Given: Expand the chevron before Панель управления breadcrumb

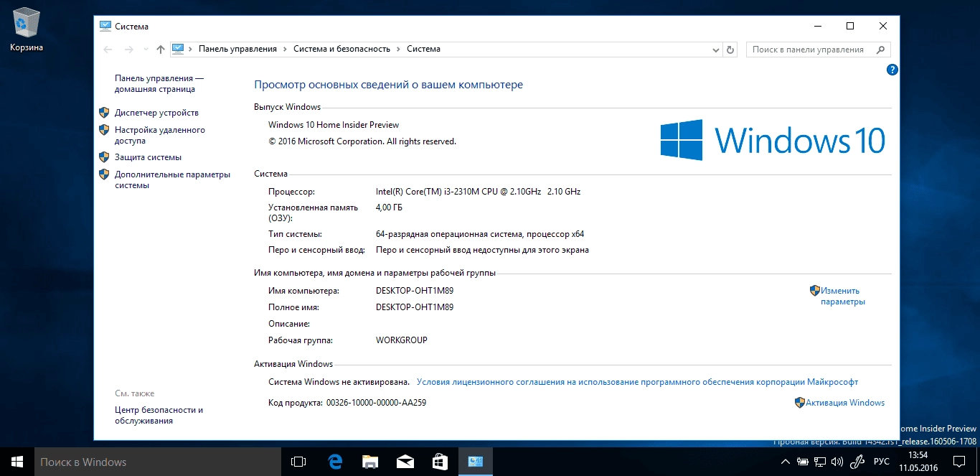Looking at the screenshot, I should click(x=191, y=49).
